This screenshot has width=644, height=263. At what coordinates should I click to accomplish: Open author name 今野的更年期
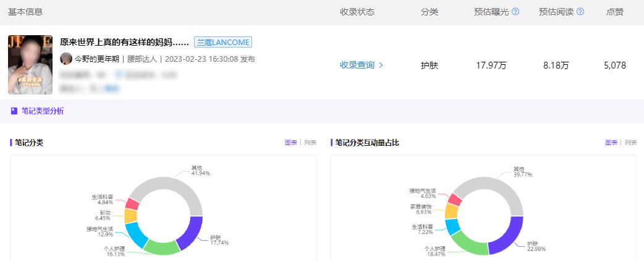pos(97,59)
